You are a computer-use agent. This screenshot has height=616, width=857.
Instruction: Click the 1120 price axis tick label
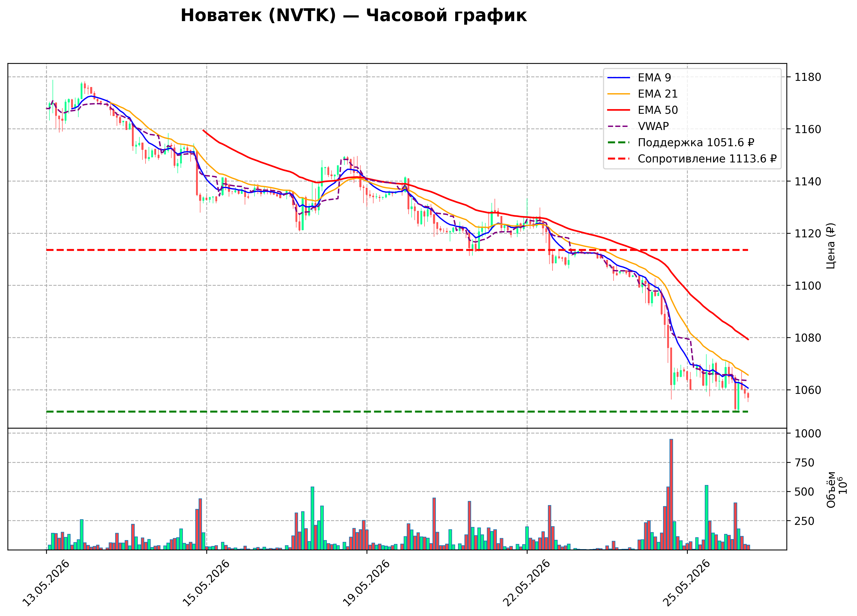[x=808, y=233]
